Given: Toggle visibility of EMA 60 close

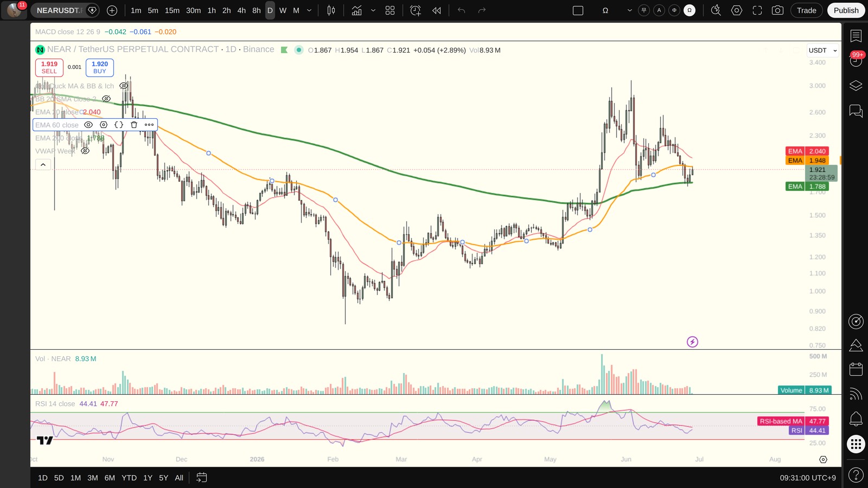Looking at the screenshot, I should [x=88, y=125].
